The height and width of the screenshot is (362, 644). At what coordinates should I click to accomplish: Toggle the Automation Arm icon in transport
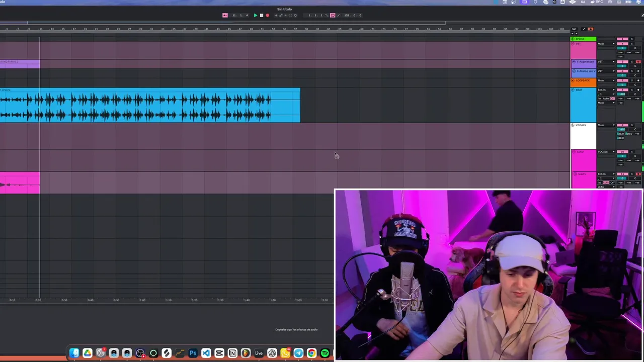[x=281, y=15]
